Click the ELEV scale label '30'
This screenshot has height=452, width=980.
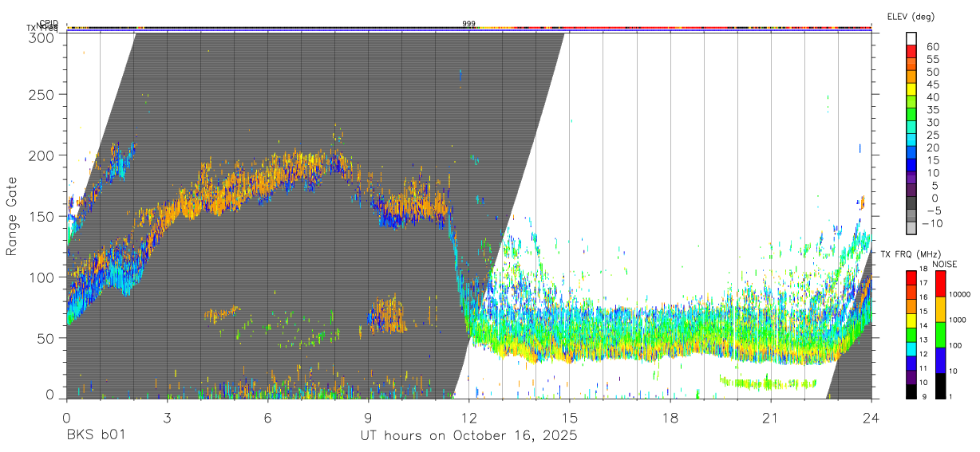click(933, 123)
